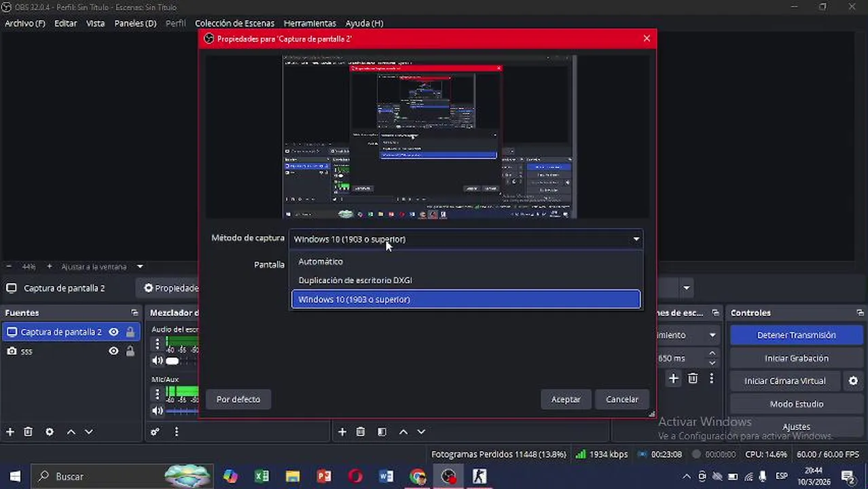
Task: Remove the scene transition with the trash icon
Action: (693, 378)
